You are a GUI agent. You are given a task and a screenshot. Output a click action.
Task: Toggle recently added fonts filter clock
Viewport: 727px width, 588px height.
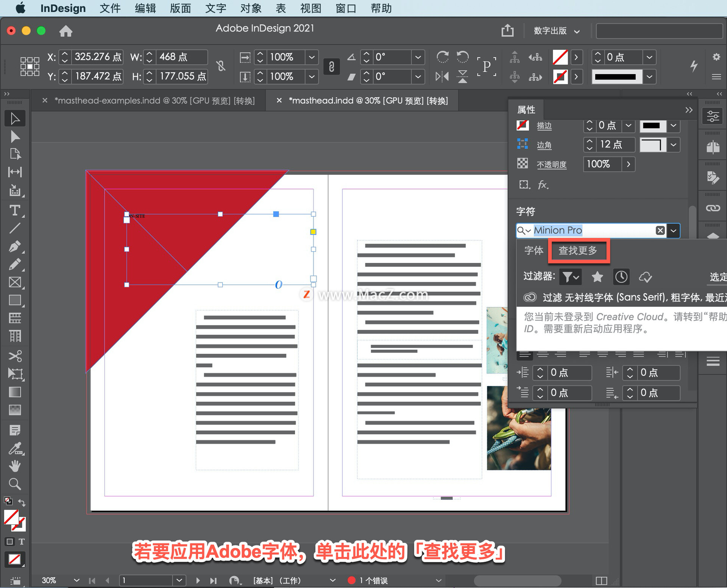[621, 277]
